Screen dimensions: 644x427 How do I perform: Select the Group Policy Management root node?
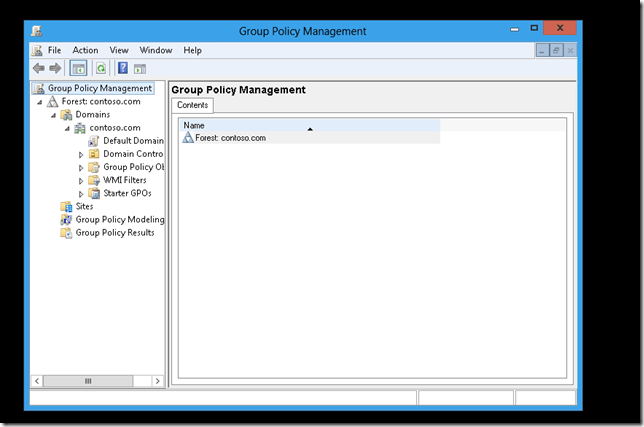[100, 88]
